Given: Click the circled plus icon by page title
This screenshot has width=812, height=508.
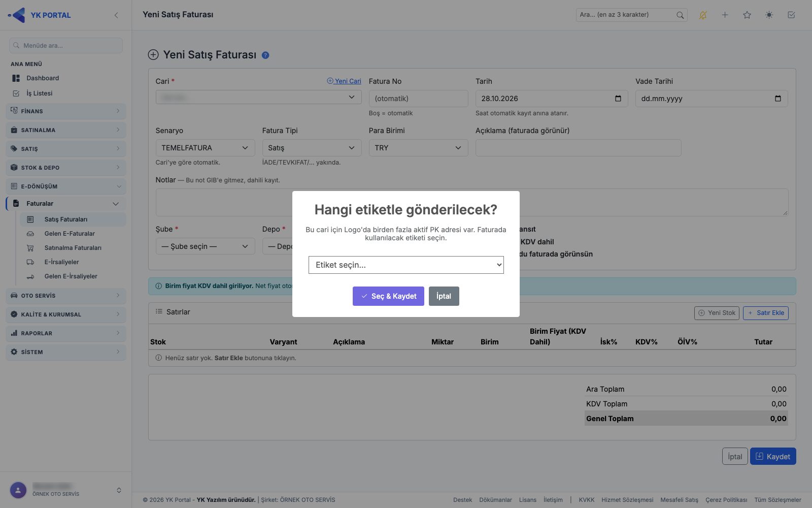Looking at the screenshot, I should coord(153,55).
